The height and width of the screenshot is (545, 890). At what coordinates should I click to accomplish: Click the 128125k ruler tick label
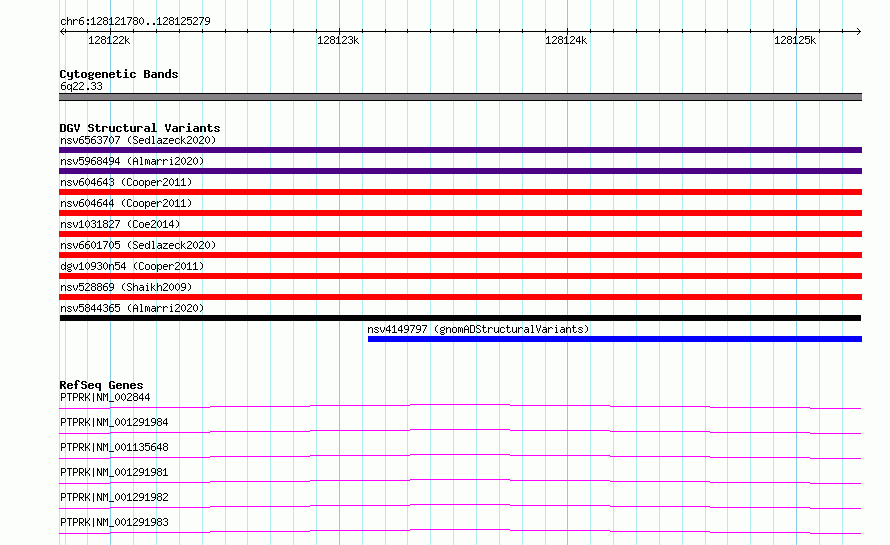pyautogui.click(x=795, y=40)
